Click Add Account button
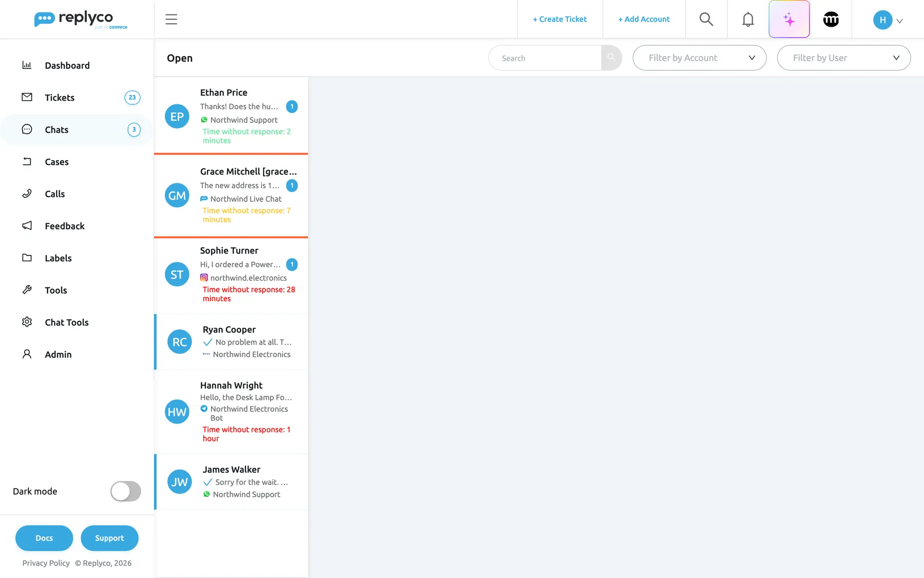The image size is (924, 578). 644,20
